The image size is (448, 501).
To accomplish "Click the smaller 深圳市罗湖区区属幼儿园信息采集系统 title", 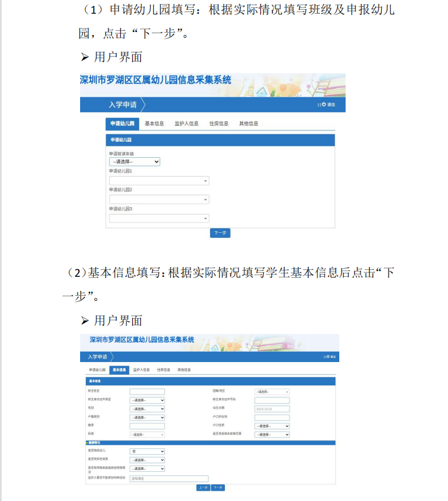I will (x=142, y=340).
